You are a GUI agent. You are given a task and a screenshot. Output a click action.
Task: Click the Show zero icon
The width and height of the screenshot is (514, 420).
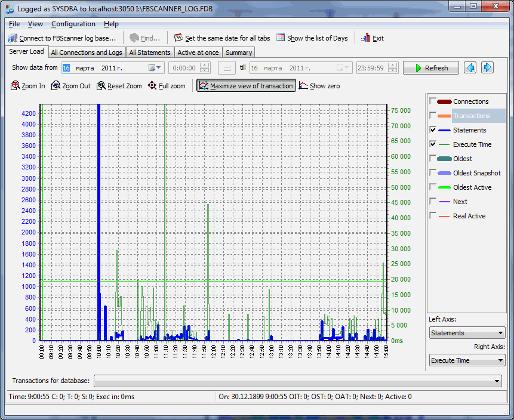tap(303, 86)
